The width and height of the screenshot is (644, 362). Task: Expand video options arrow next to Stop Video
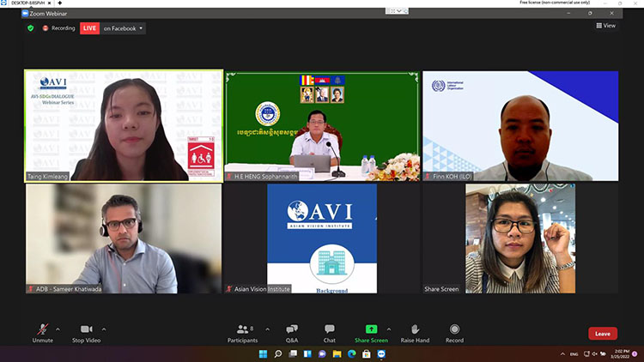(104, 329)
